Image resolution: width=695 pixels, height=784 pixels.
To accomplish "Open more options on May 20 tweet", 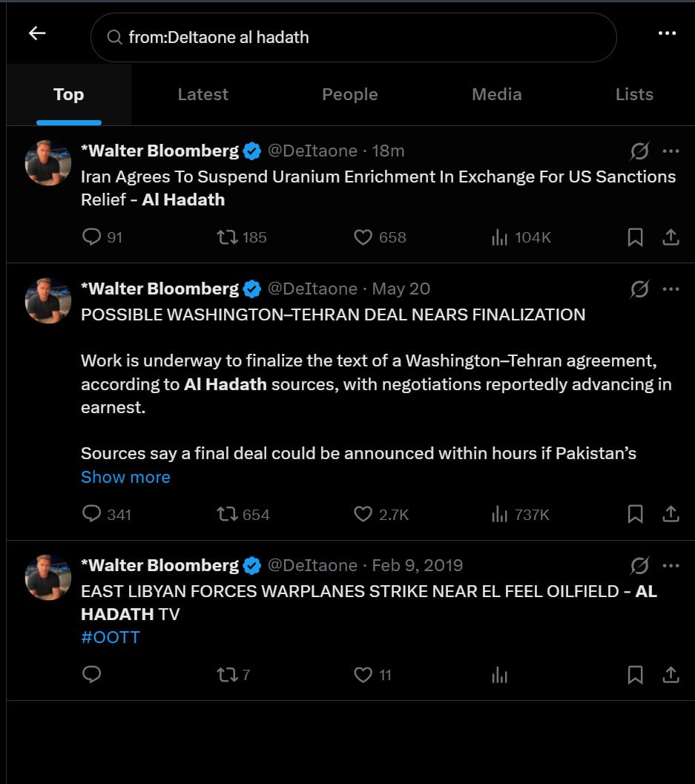I will [x=671, y=289].
